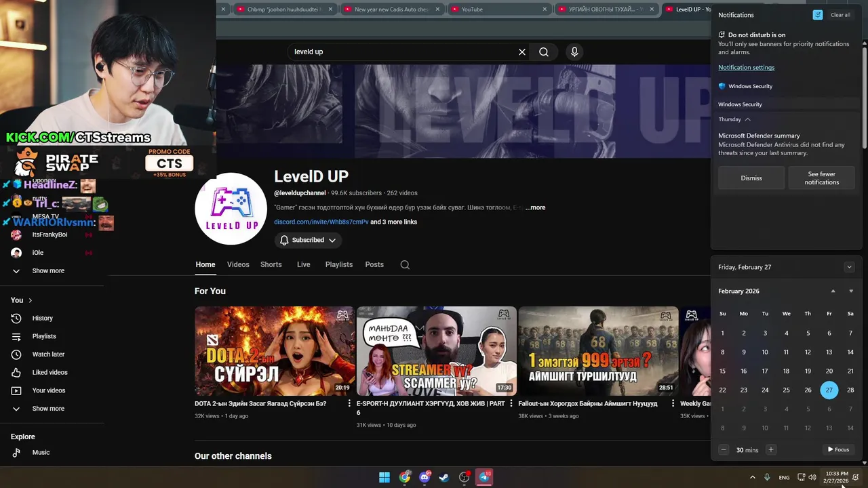The image size is (868, 488).
Task: Dismiss the Defender summary notification
Action: click(x=751, y=178)
